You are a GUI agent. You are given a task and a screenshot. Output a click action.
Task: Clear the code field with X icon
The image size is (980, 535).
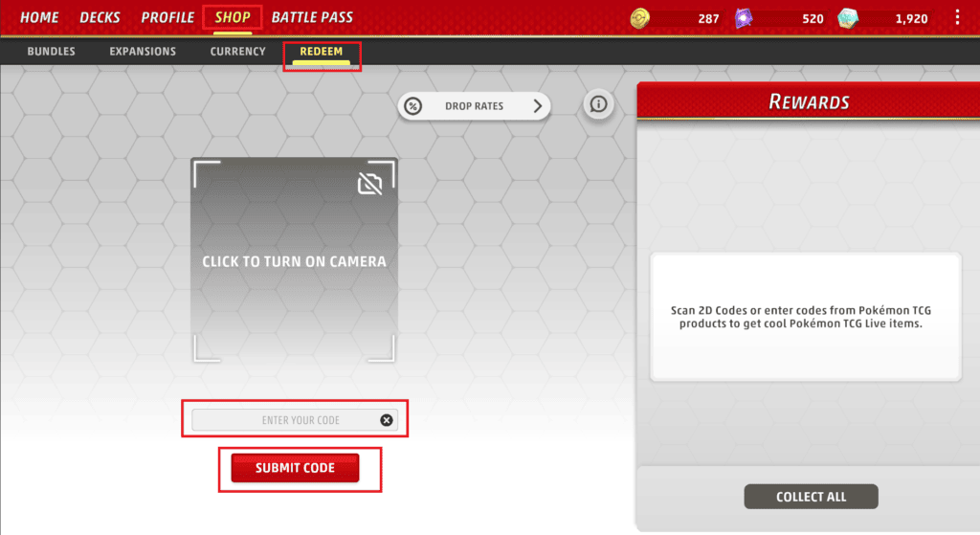387,420
